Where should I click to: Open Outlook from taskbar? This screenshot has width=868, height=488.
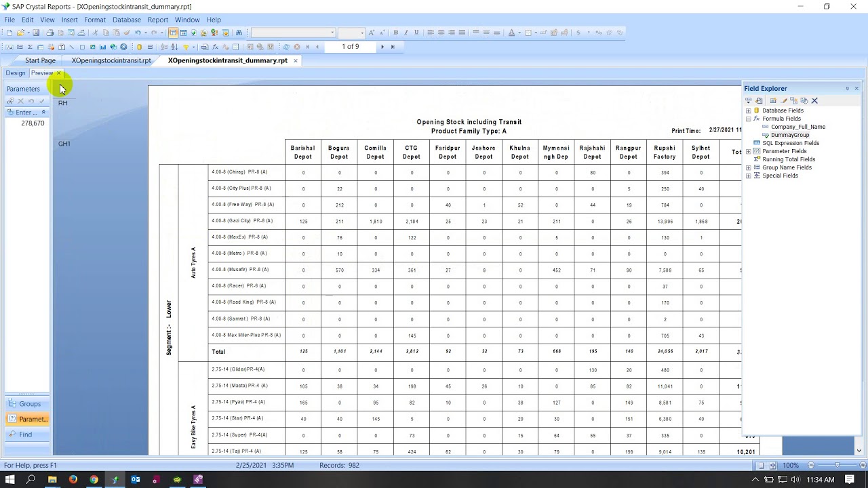tap(136, 479)
